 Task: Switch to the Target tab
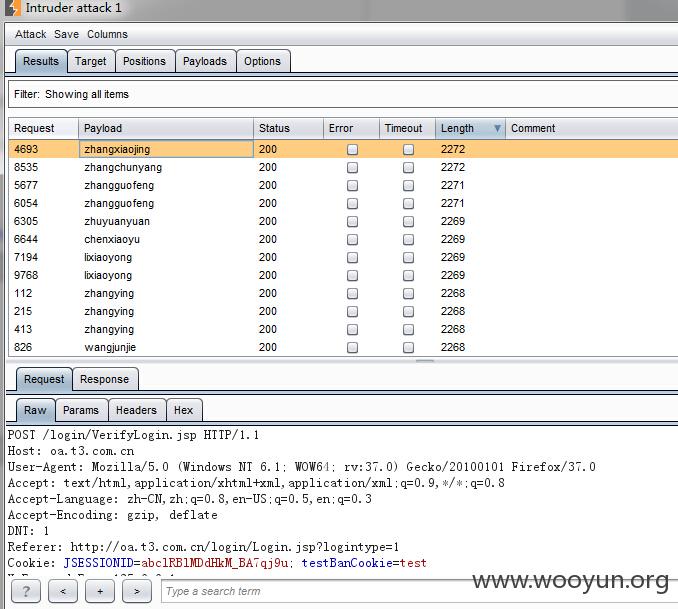[91, 61]
